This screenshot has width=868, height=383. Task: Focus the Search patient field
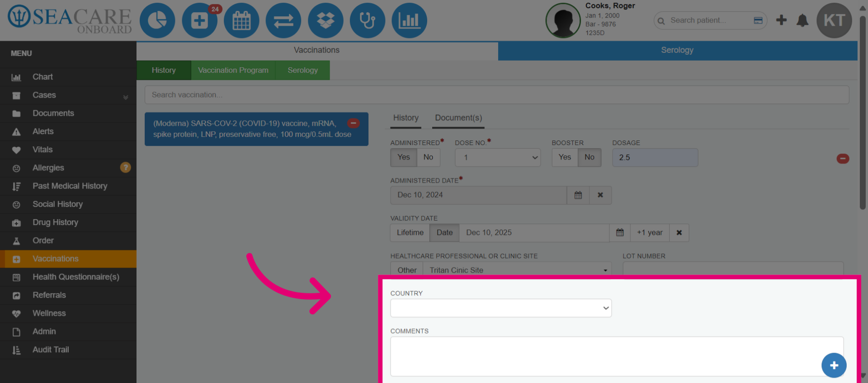click(x=710, y=20)
